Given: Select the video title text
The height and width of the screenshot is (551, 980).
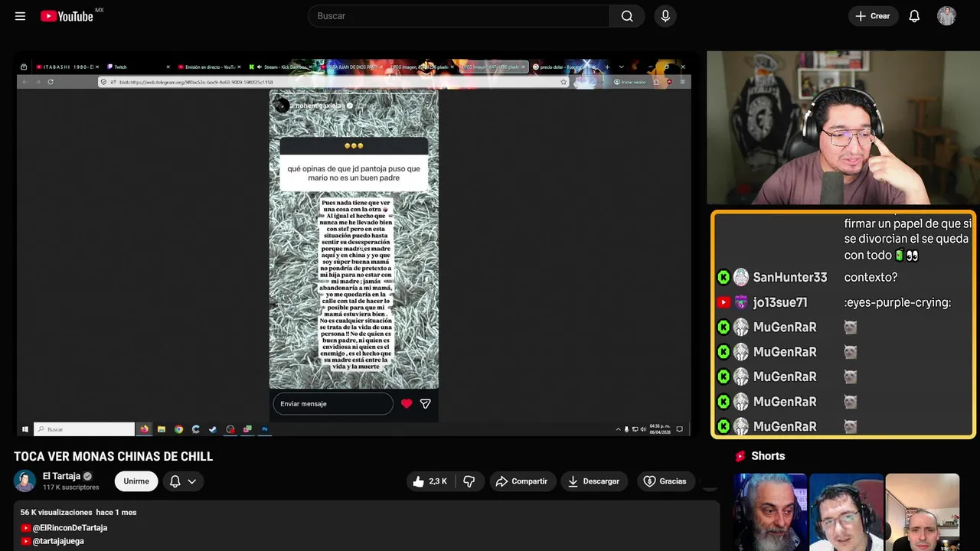Looking at the screenshot, I should (x=113, y=457).
